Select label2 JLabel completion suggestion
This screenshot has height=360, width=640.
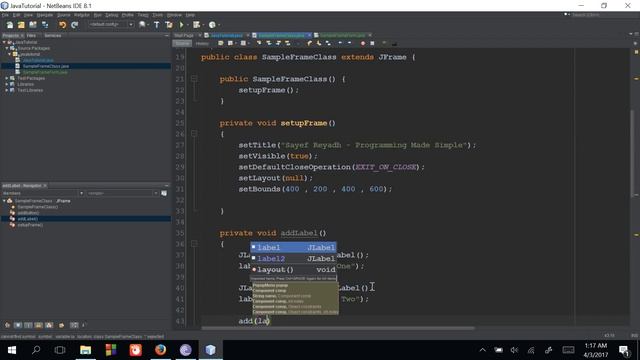tap(293, 258)
